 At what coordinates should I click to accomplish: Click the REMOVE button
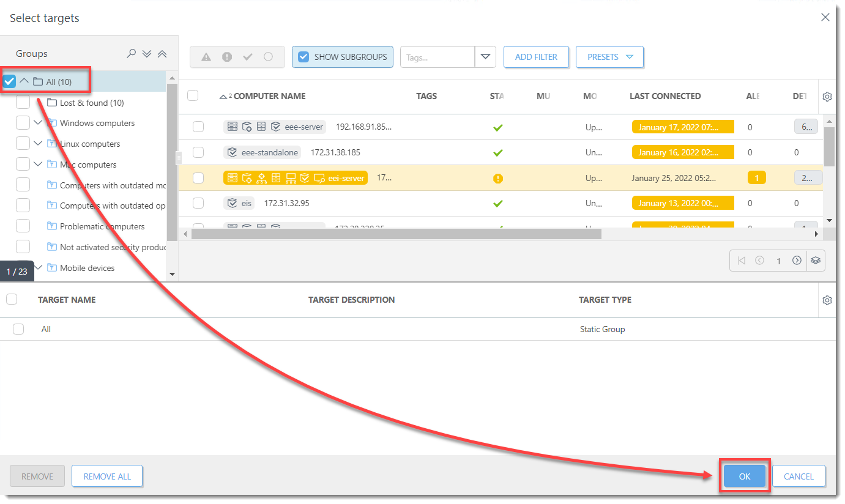point(37,476)
